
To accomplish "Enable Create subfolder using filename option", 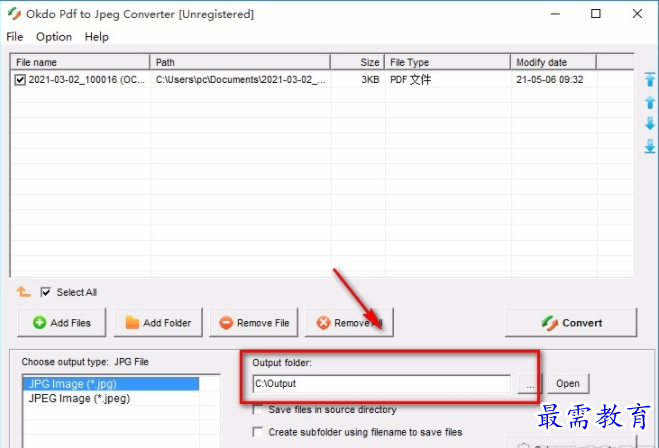I will (258, 432).
